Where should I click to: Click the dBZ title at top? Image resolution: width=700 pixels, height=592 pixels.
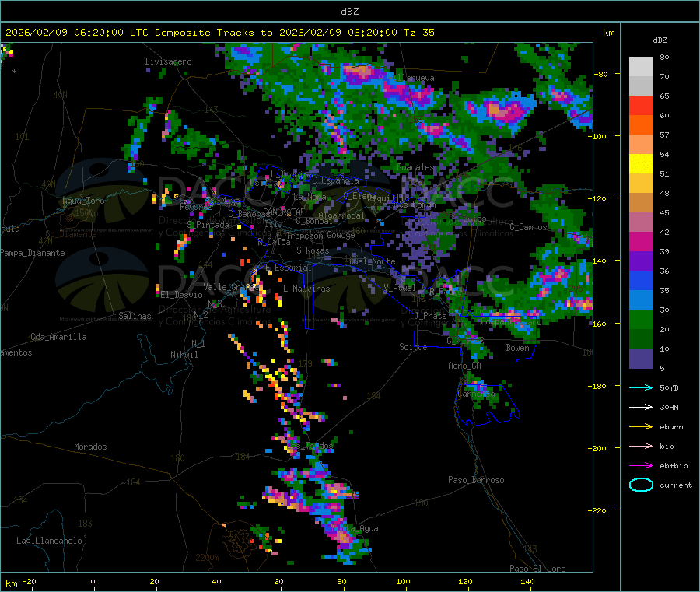pos(349,12)
